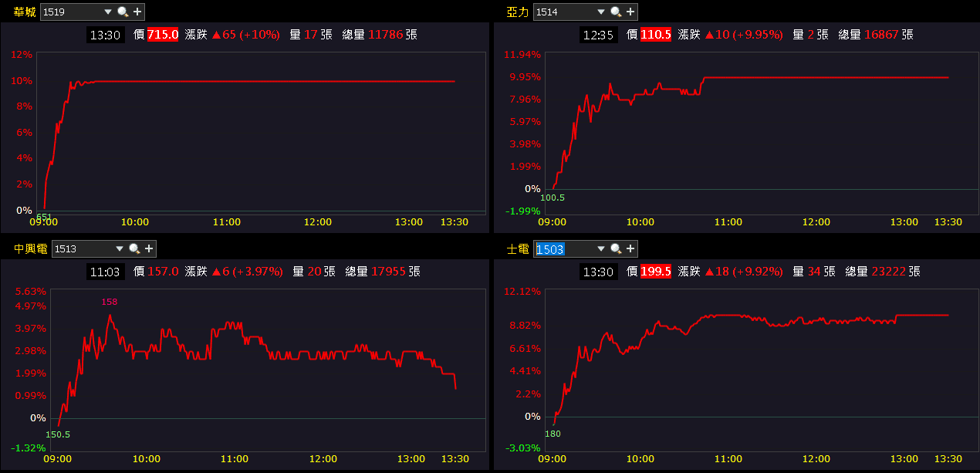Click the plus icon beside 士電 1503
This screenshot has width=980, height=473.
630,248
